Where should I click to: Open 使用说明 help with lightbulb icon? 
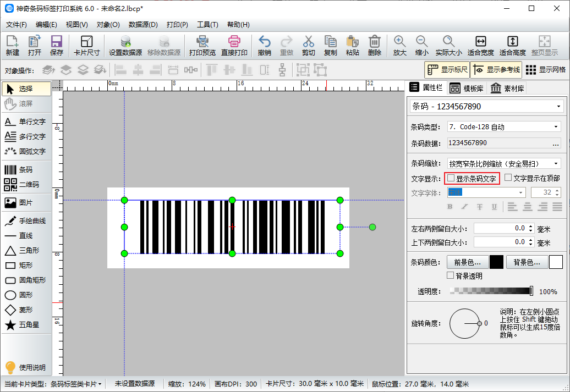coord(25,367)
